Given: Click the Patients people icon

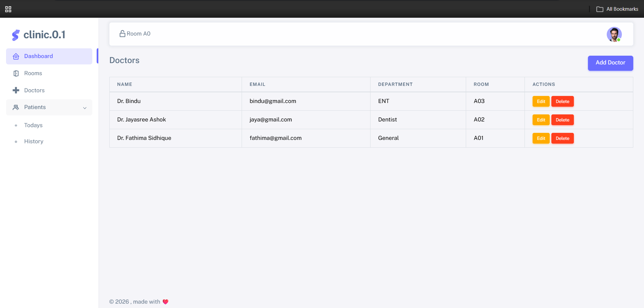Looking at the screenshot, I should (x=16, y=107).
